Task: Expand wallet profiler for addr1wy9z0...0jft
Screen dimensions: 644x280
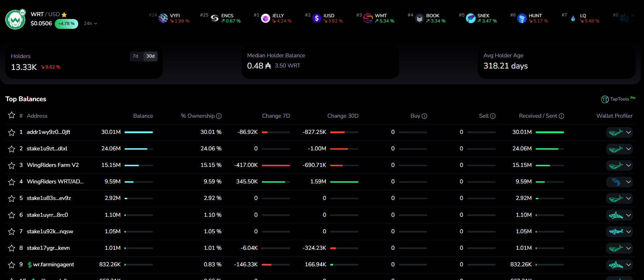Action: 629,132
